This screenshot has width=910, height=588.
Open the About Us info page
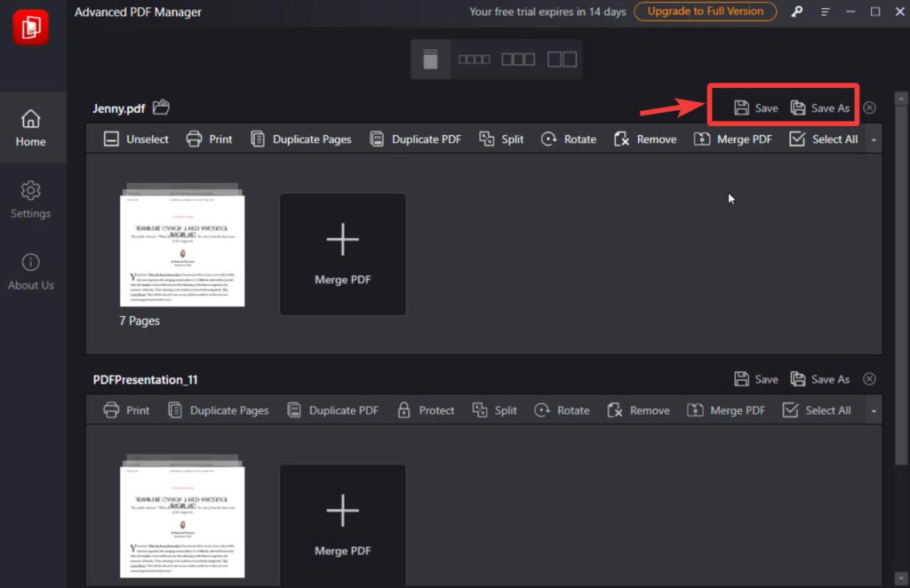(31, 272)
